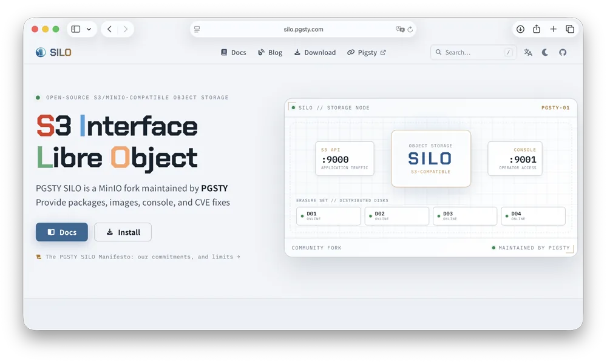Open the sidebar dropdown chevron
The image size is (607, 364).
[89, 29]
